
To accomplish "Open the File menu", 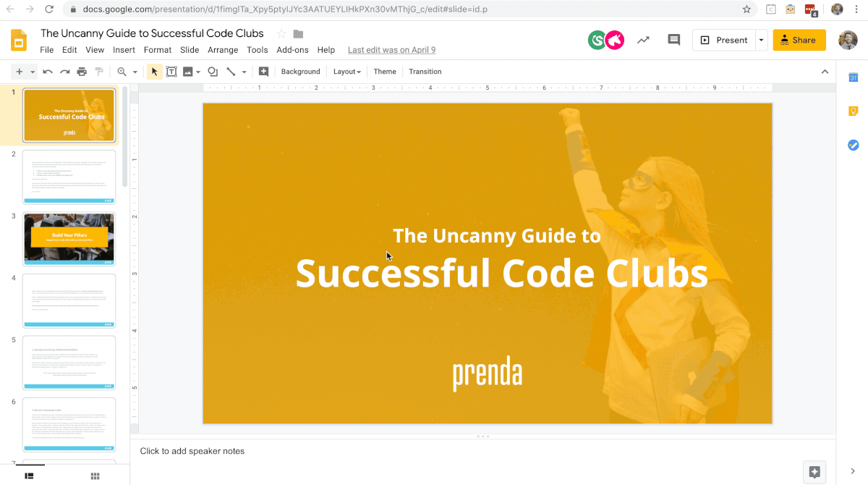I will tap(47, 50).
